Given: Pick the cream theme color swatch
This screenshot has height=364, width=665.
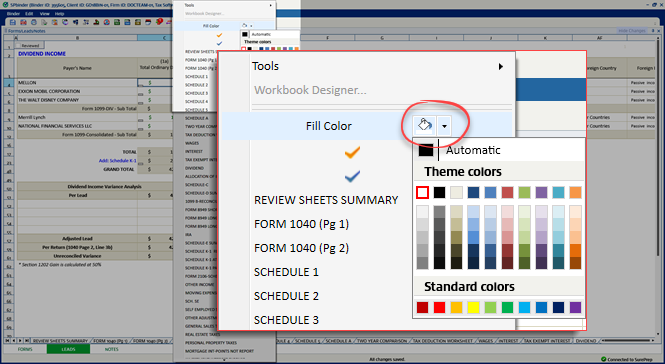Looking at the screenshot, I should (x=456, y=193).
